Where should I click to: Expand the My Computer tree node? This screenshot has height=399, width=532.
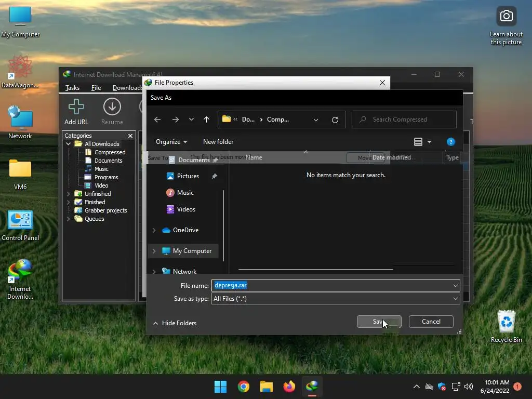click(x=154, y=251)
